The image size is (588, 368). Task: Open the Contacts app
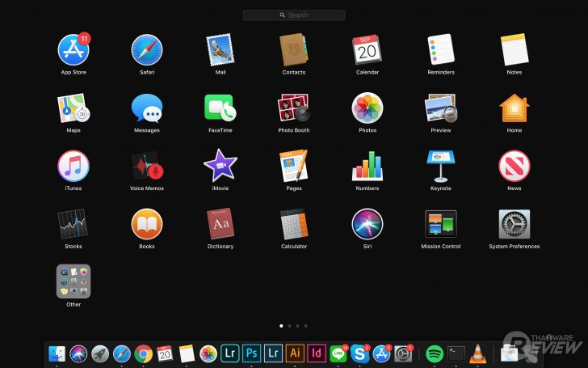coord(294,49)
